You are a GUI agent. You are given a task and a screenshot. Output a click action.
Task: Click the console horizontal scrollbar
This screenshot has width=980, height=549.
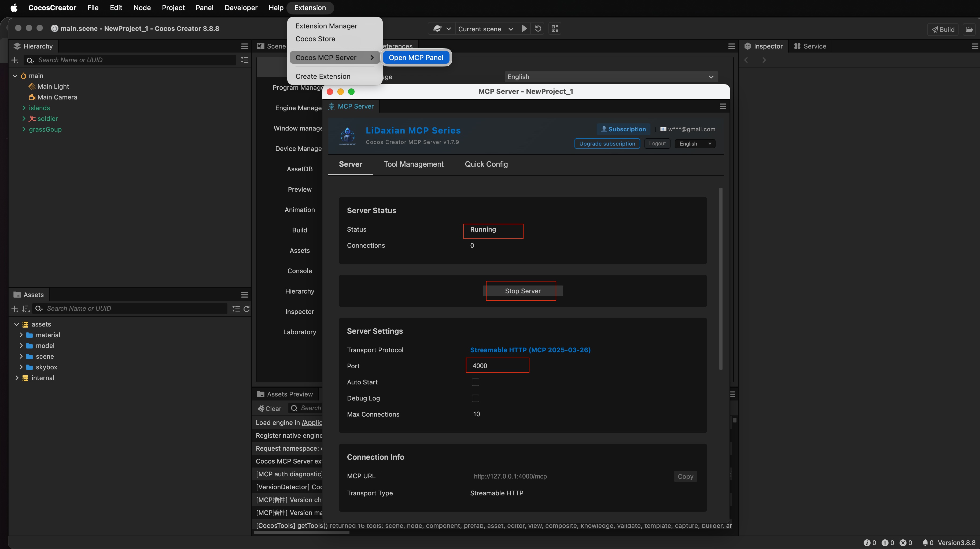[x=301, y=532]
